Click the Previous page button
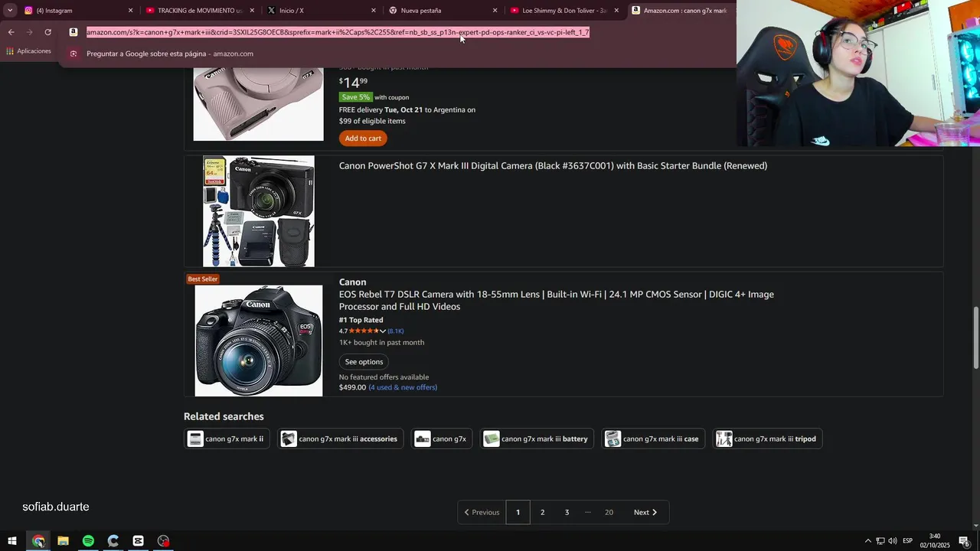The height and width of the screenshot is (551, 980). pos(482,512)
